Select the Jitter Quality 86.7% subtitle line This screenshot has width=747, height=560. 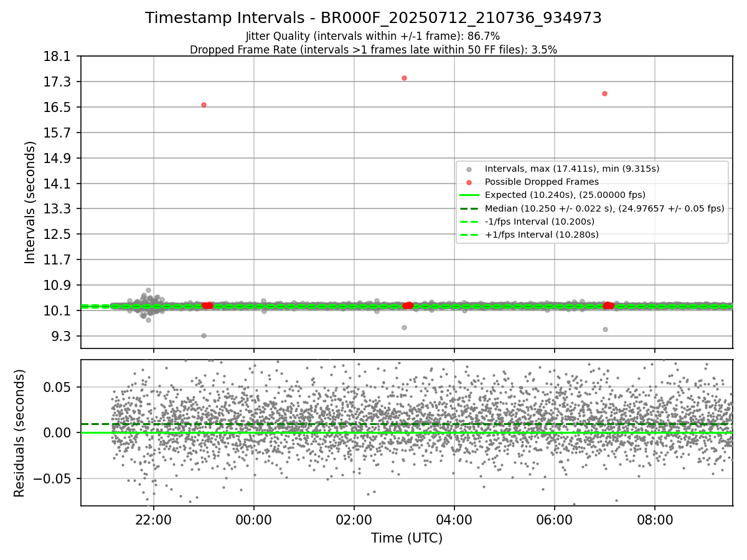point(373,37)
